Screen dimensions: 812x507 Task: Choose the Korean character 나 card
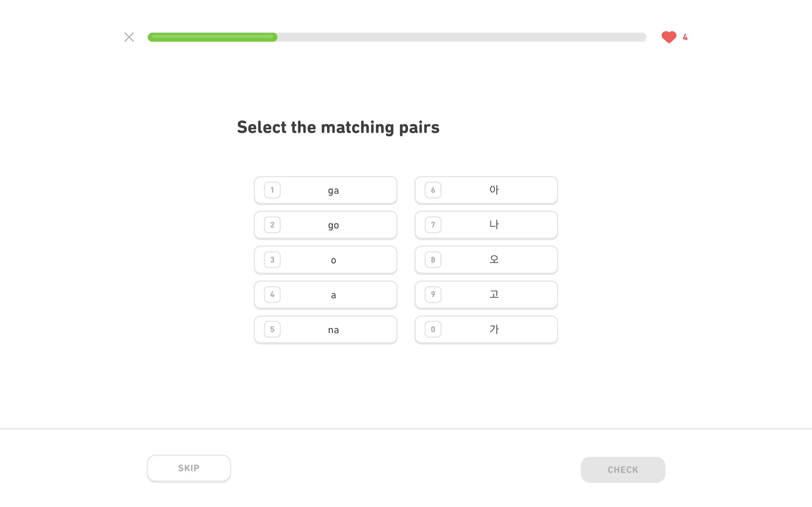486,225
